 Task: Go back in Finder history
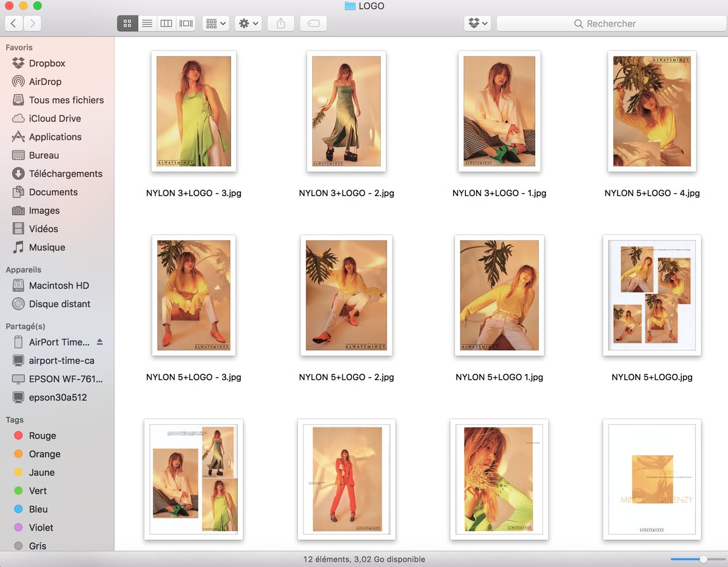pyautogui.click(x=13, y=24)
